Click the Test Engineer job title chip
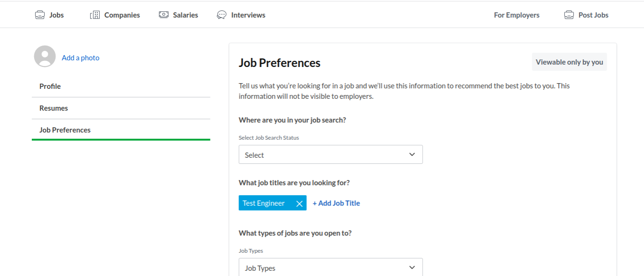The height and width of the screenshot is (276, 644). pos(264,203)
